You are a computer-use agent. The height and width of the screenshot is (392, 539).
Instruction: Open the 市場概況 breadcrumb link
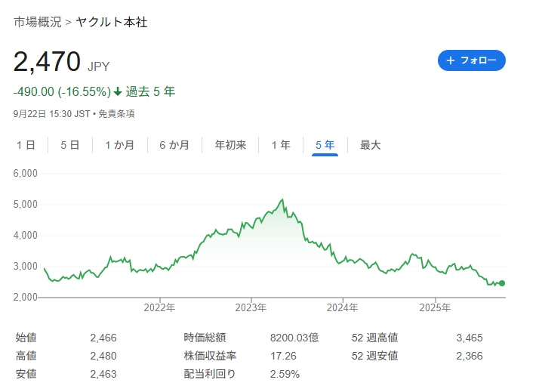click(x=38, y=22)
